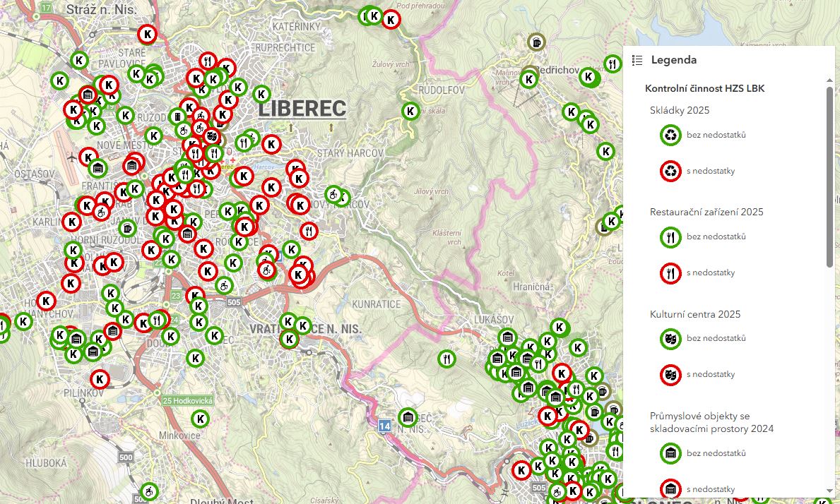Click green recycle icon under Skládky 2025
Image resolution: width=840 pixels, height=504 pixels.
(670, 135)
